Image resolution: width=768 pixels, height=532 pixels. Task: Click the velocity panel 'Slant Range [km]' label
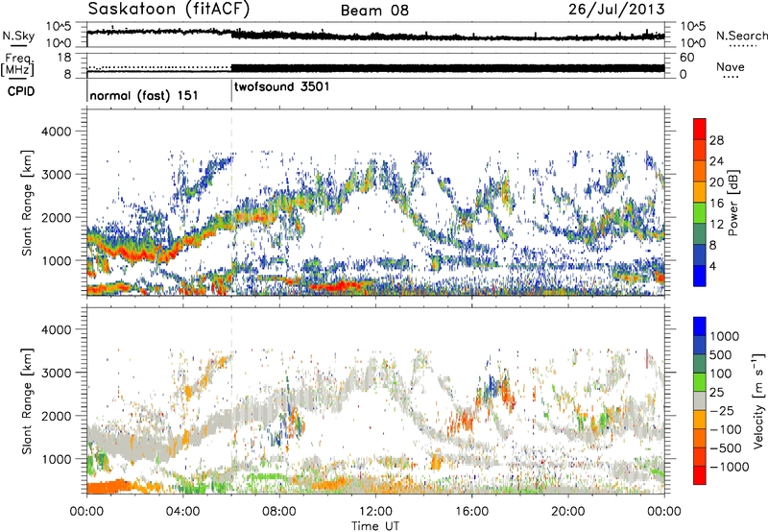27,401
